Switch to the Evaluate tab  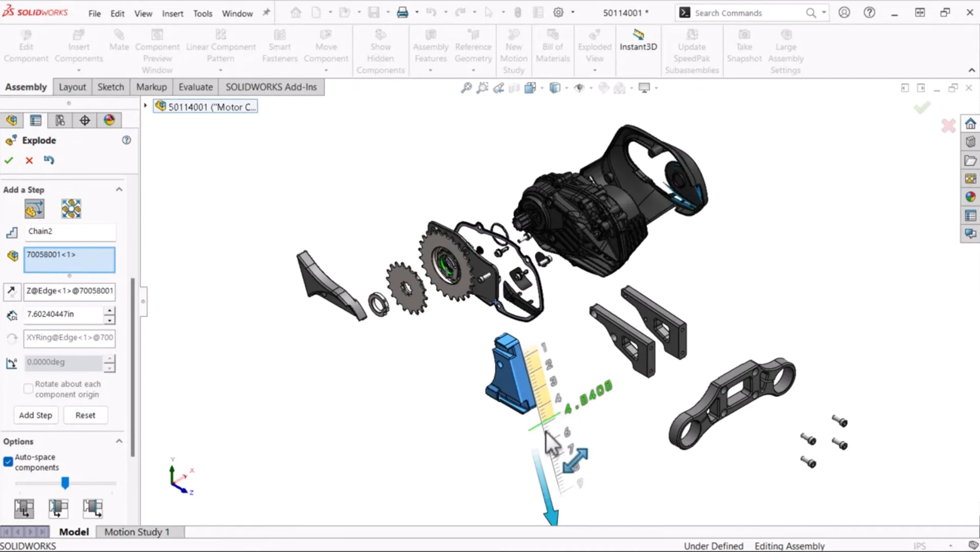click(195, 87)
